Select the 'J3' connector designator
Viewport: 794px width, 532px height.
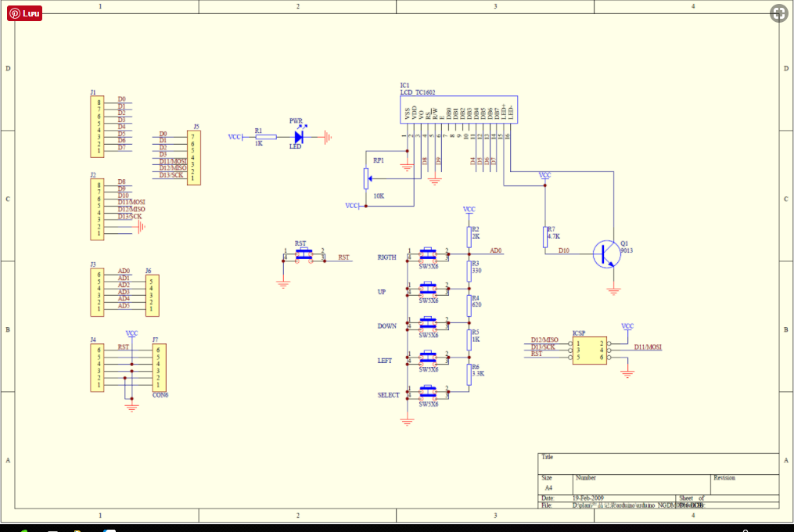(x=93, y=264)
